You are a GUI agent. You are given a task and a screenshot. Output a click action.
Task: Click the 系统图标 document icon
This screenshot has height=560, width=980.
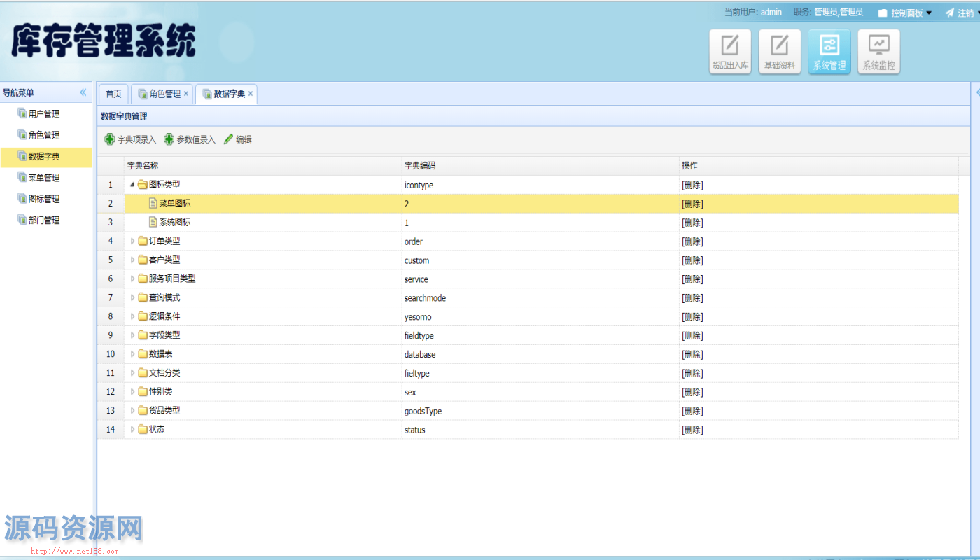click(153, 223)
